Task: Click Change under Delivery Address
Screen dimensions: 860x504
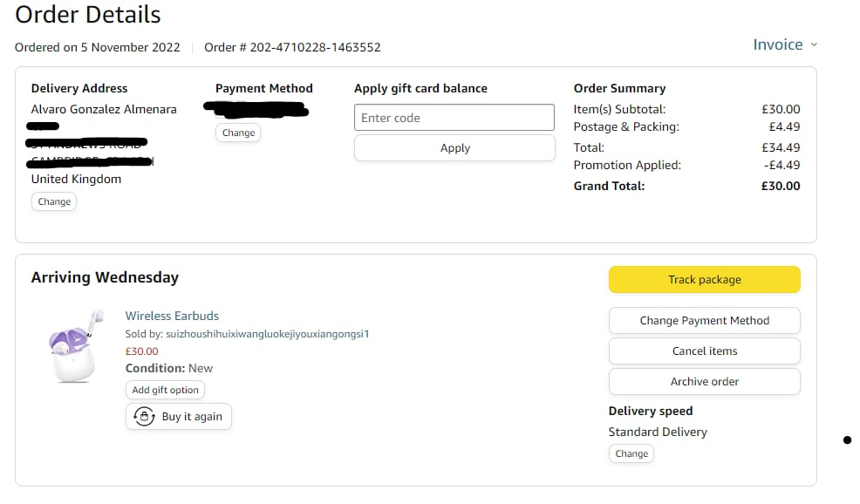Action: (x=54, y=201)
